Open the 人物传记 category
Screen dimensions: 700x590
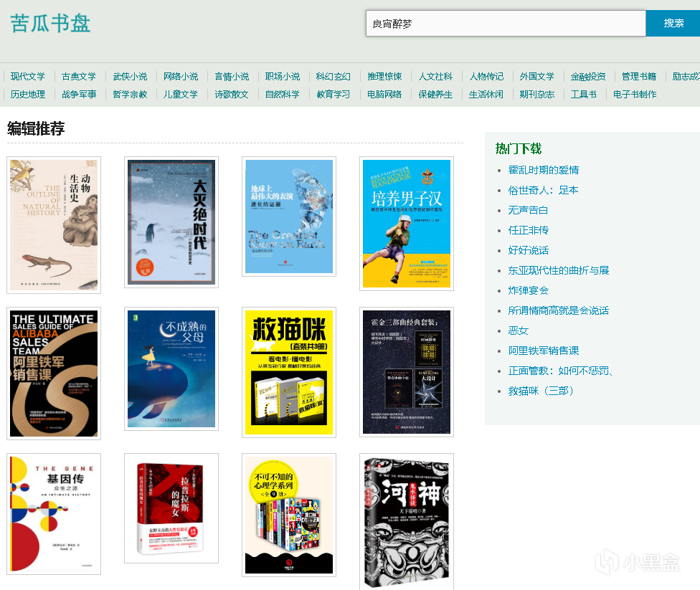[x=486, y=76]
